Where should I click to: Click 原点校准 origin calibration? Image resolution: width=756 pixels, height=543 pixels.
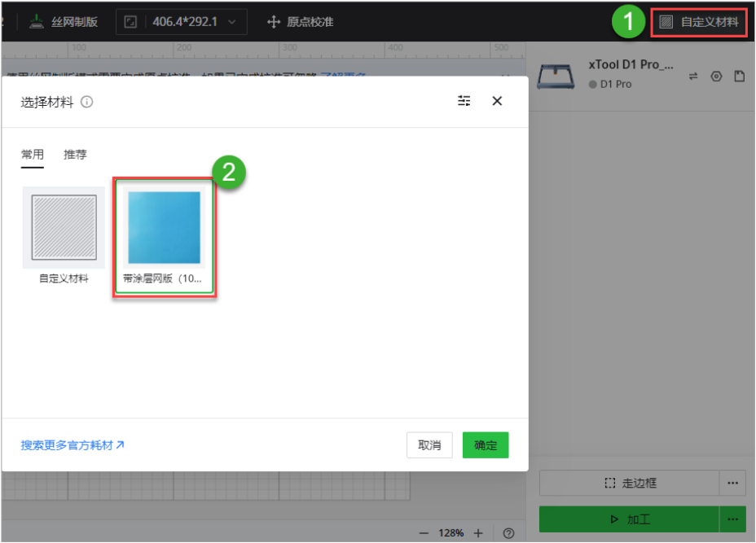pyautogui.click(x=300, y=22)
